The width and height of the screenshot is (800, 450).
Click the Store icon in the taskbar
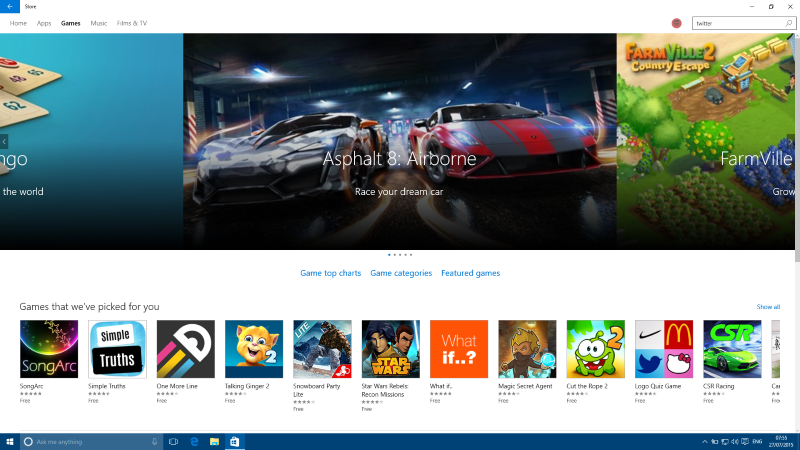235,442
